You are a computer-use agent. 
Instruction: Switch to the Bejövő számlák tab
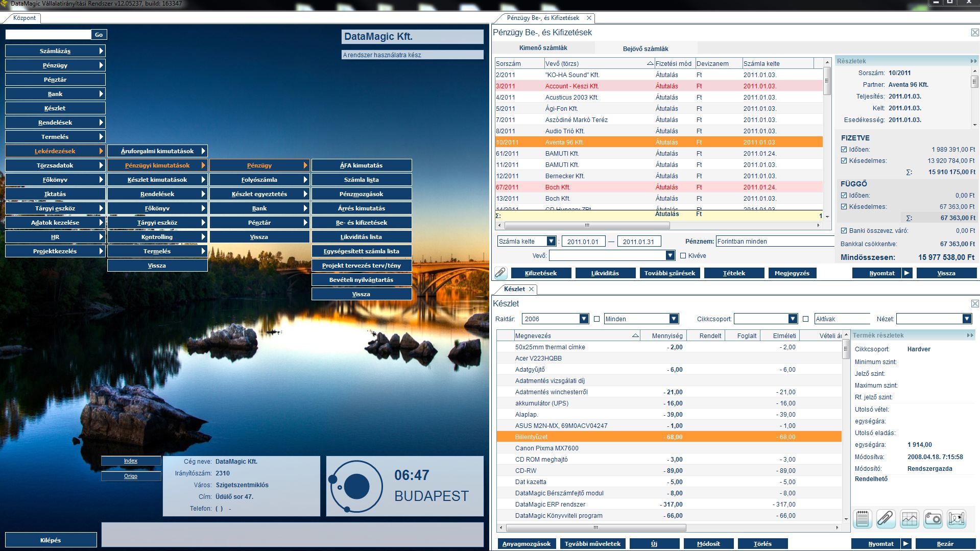click(x=646, y=49)
